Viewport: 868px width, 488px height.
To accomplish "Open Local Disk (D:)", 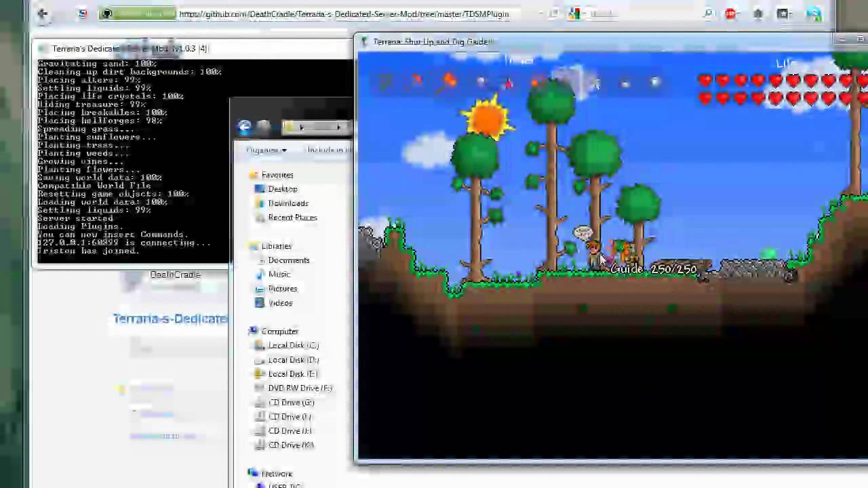I will click(293, 360).
